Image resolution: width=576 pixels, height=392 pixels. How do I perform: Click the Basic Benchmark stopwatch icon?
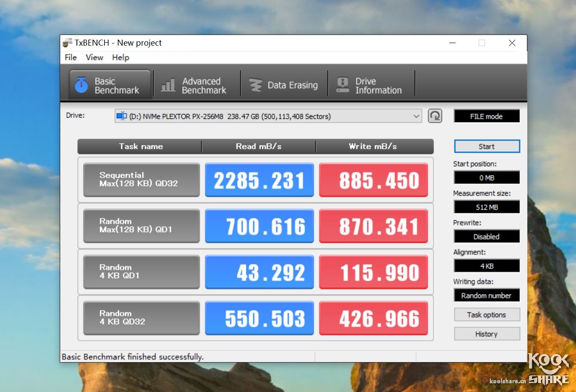[x=81, y=85]
